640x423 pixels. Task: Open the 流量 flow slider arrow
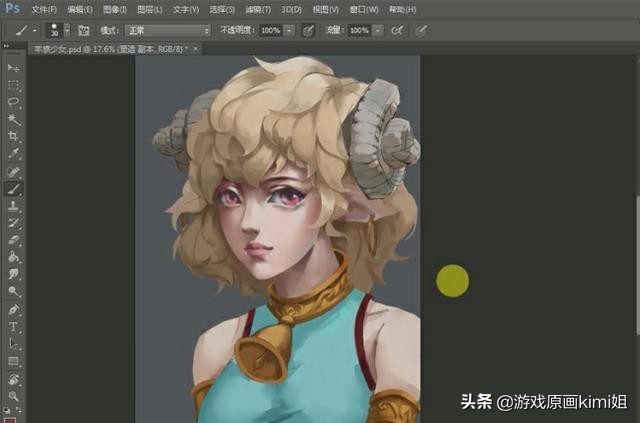378,31
